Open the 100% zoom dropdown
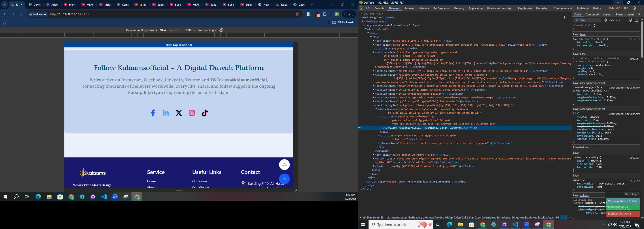The width and height of the screenshot is (644, 229). pos(190,30)
